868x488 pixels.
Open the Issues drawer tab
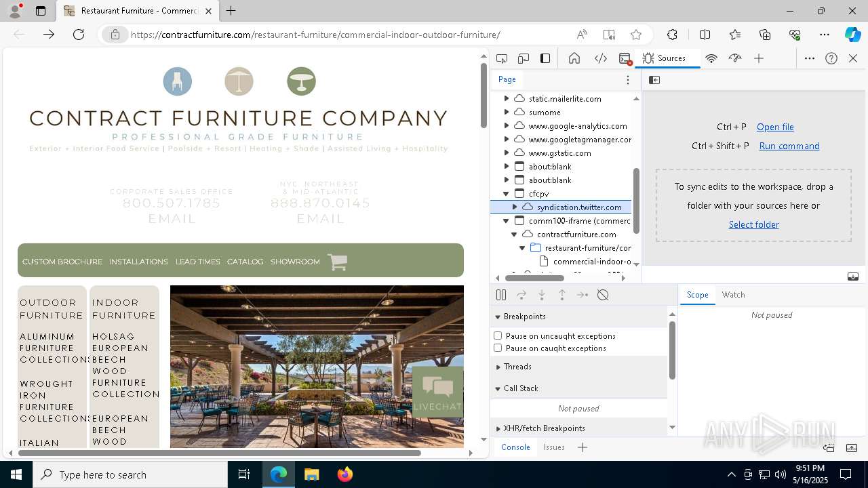[x=554, y=447]
